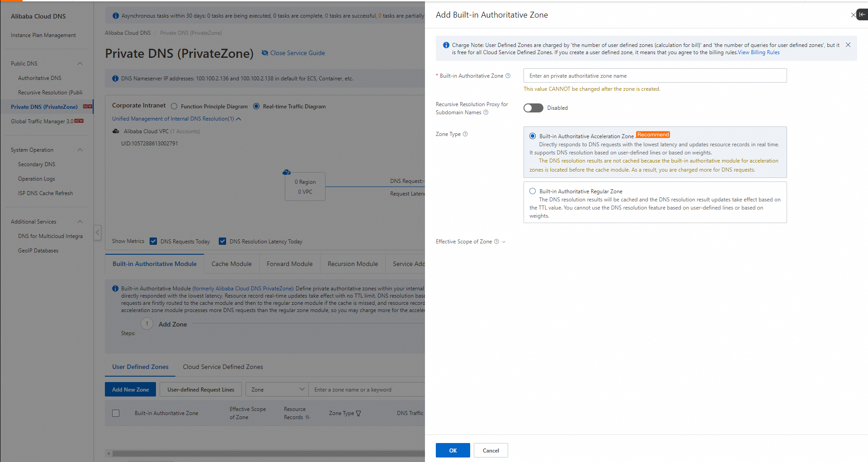Click help icon for Recursive Resolution Proxy

point(486,112)
